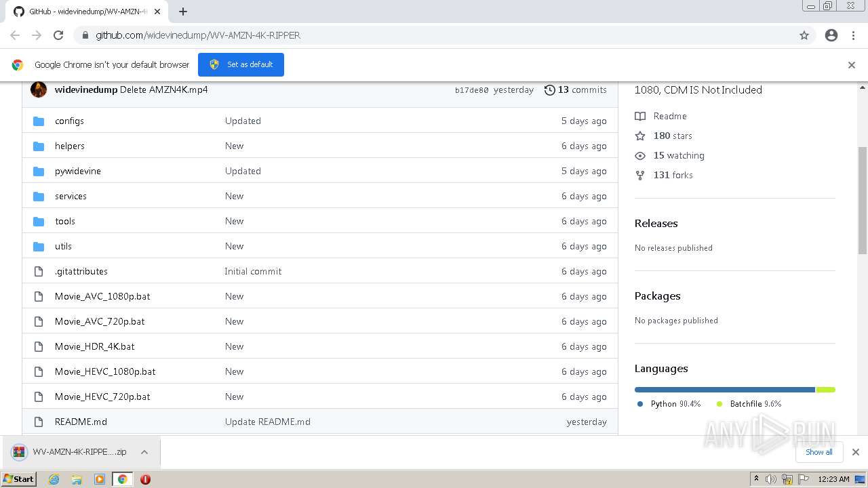The image size is (868, 488).
Task: Click the Set as default button
Action: point(241,64)
